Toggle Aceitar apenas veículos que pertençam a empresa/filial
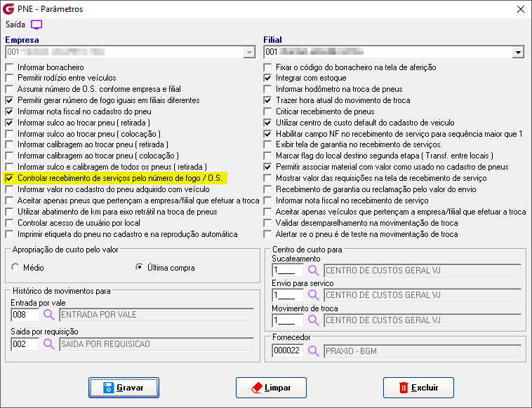Viewport: 532px width, 408px height. tap(267, 212)
